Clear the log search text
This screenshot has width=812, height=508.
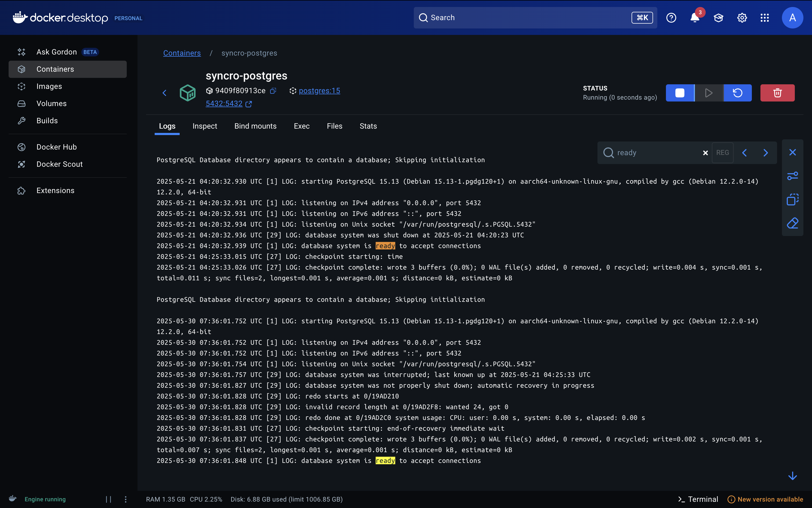[x=705, y=153]
